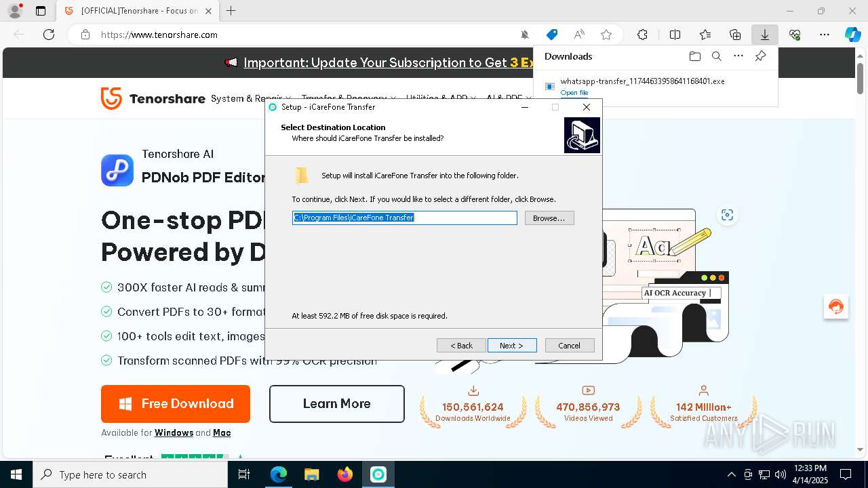
Task: Search downloads using magnifier icon
Action: tap(716, 56)
